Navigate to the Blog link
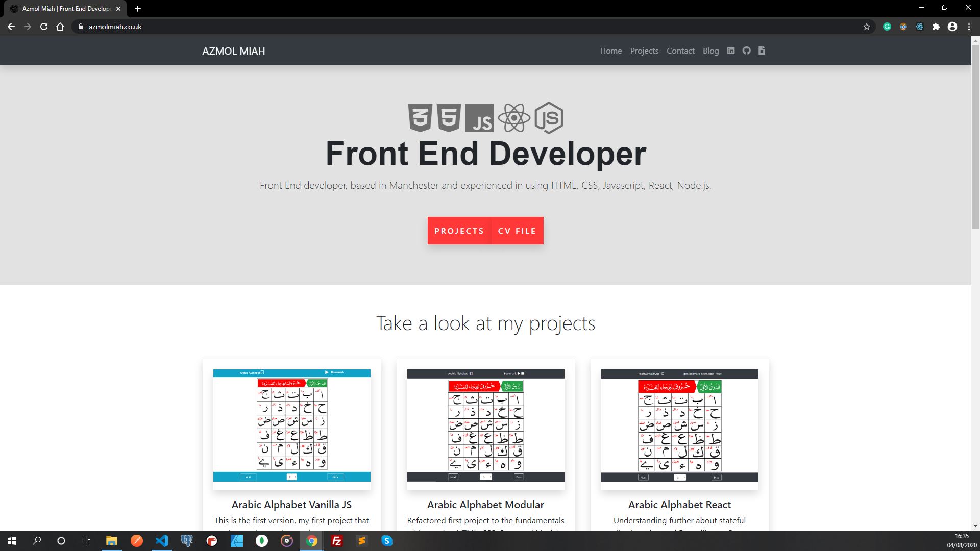980x551 pixels. tap(710, 51)
